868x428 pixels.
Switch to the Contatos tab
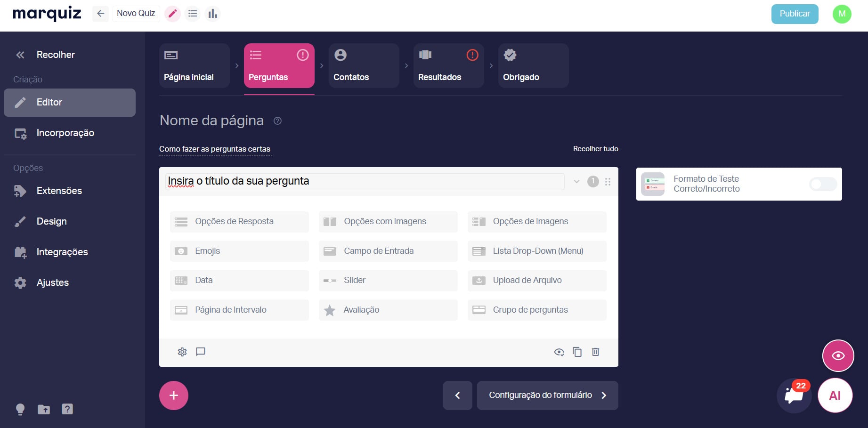(364, 65)
